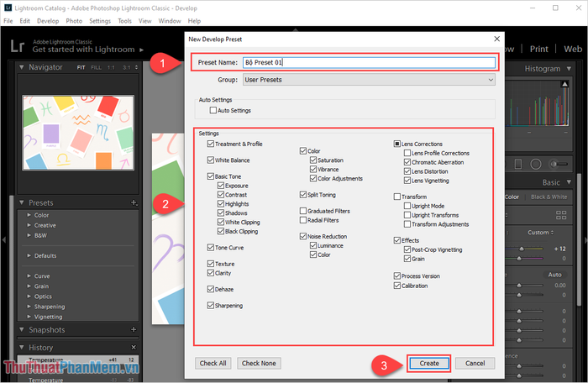Viewport: 588px width, 383px height.
Task: Open the Group dropdown showing User Presets
Action: tap(368, 80)
